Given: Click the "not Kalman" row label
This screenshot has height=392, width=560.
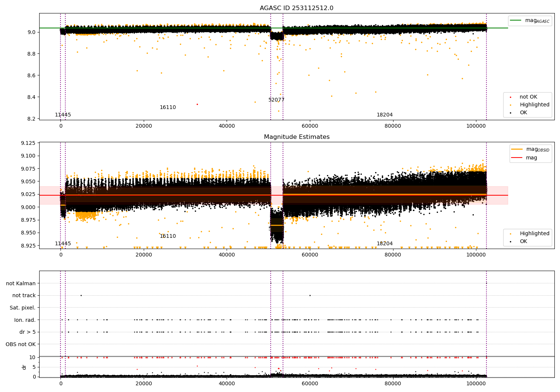Looking at the screenshot, I should point(21,284).
